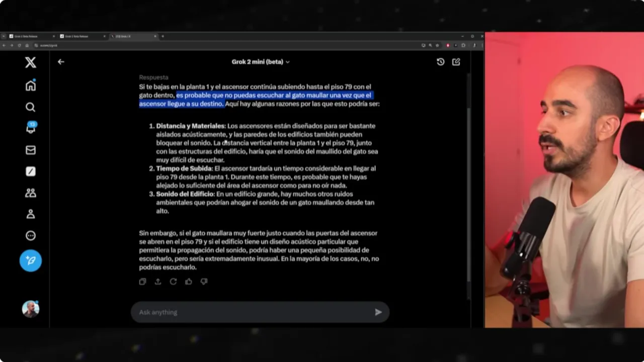Expand the Grok 2 mini (beta) selector
The width and height of the screenshot is (644, 362).
[x=261, y=62]
